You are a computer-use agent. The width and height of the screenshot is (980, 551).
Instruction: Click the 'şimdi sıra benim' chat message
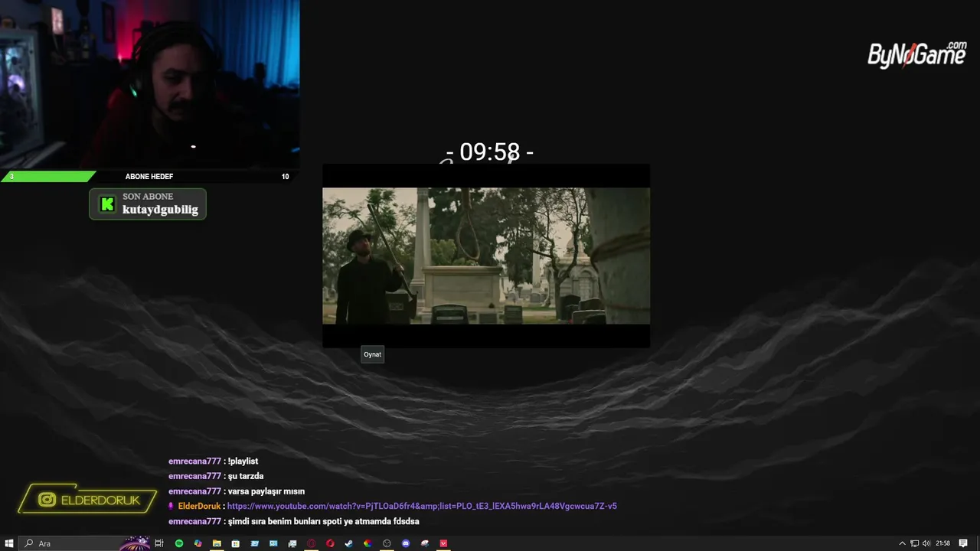point(323,521)
